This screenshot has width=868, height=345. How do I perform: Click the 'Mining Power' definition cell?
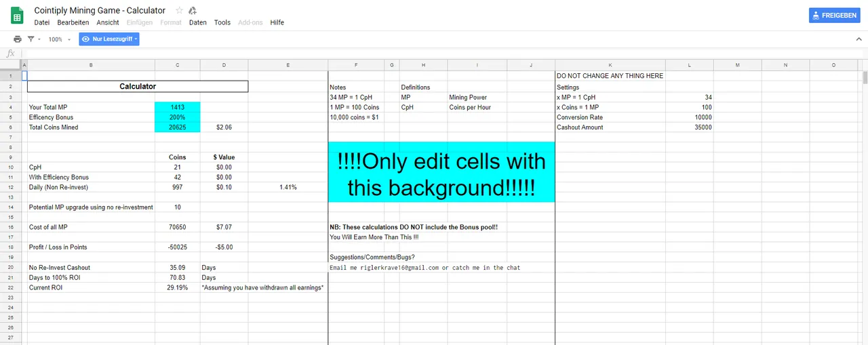point(477,97)
